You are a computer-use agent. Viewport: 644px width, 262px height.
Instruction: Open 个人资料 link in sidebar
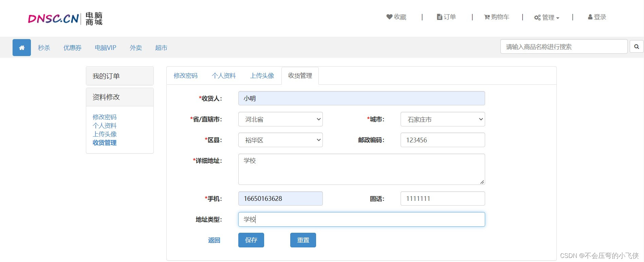(105, 125)
